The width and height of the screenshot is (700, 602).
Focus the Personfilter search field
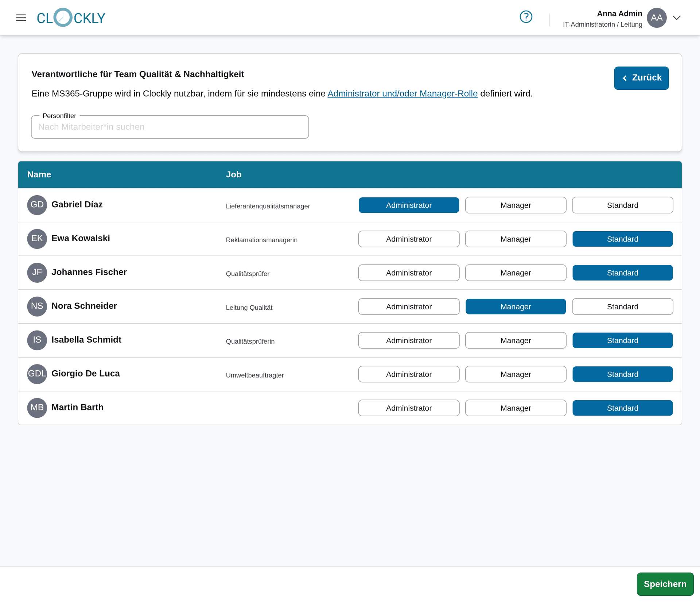point(170,127)
